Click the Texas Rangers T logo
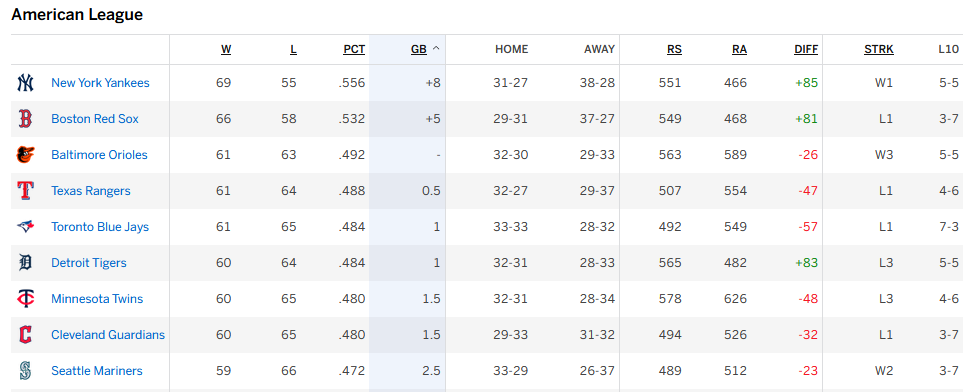 point(25,190)
